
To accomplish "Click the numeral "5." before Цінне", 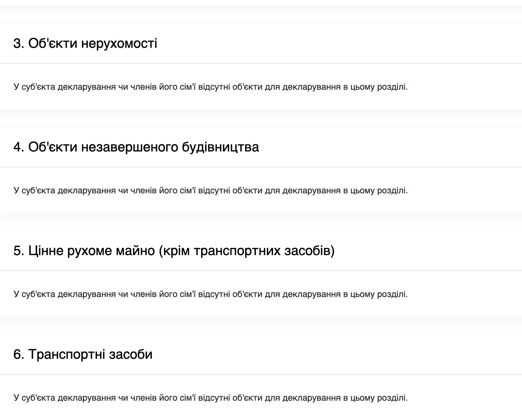I will (x=19, y=251).
